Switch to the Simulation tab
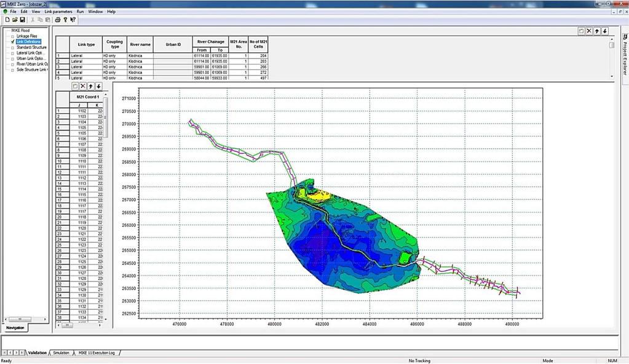 pyautogui.click(x=61, y=353)
